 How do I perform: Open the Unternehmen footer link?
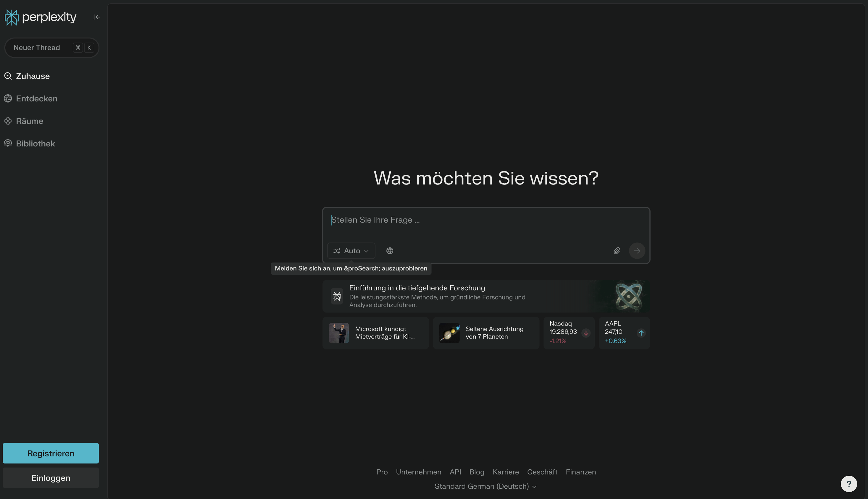click(x=418, y=472)
